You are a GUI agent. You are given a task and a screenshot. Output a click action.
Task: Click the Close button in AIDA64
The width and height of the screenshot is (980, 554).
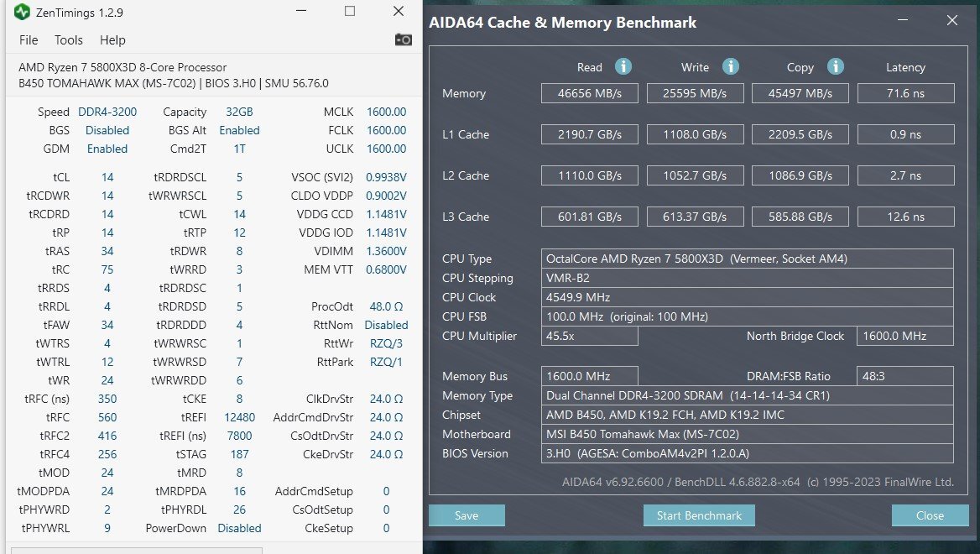tap(930, 515)
